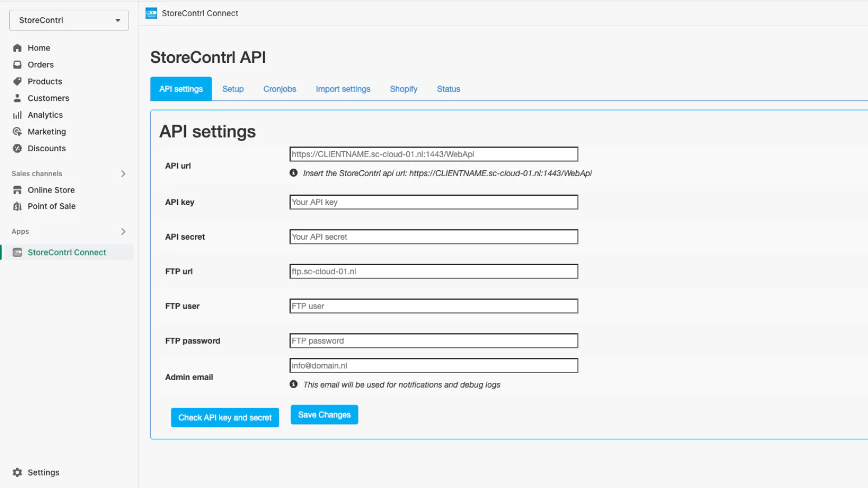The image size is (868, 488).
Task: Focus the API url input field
Action: [x=434, y=154]
